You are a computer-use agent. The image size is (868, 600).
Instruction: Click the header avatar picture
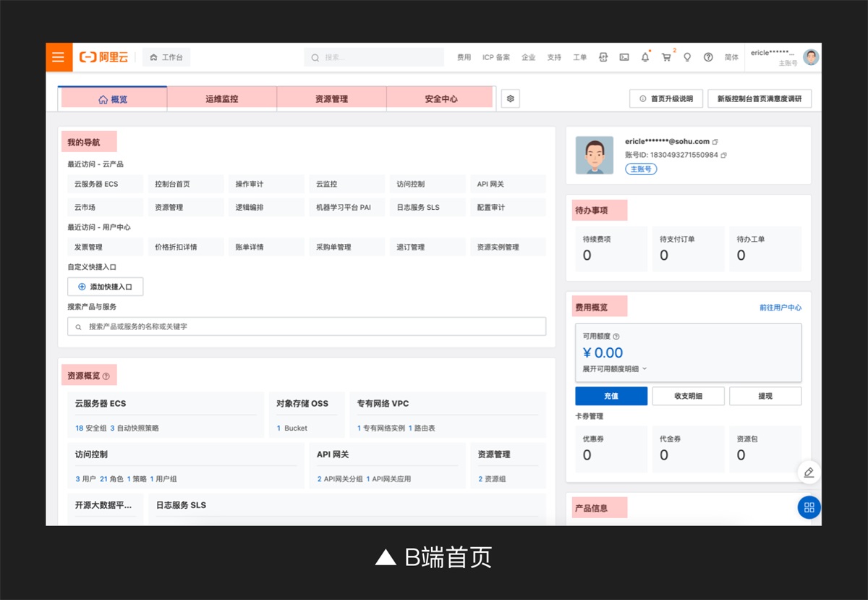click(x=811, y=57)
